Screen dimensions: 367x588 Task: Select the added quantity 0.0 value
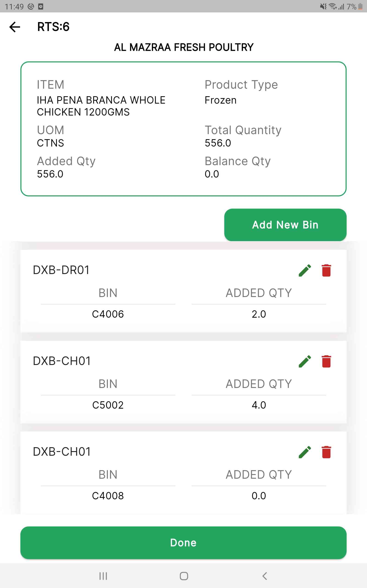coord(259,496)
